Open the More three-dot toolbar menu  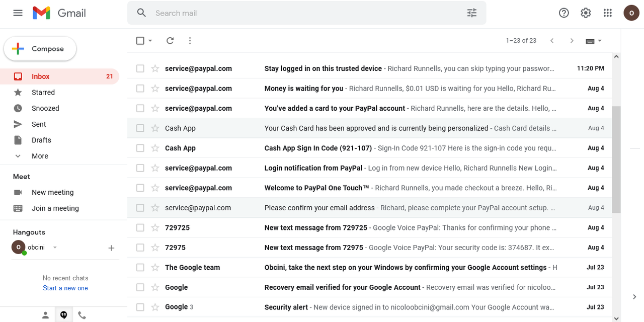coord(190,41)
